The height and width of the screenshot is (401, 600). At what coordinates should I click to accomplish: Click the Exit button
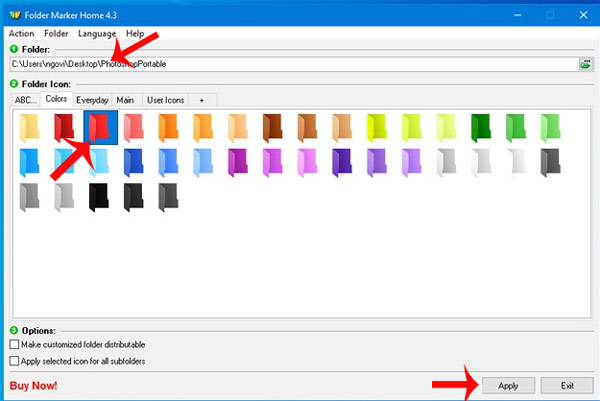(x=567, y=386)
